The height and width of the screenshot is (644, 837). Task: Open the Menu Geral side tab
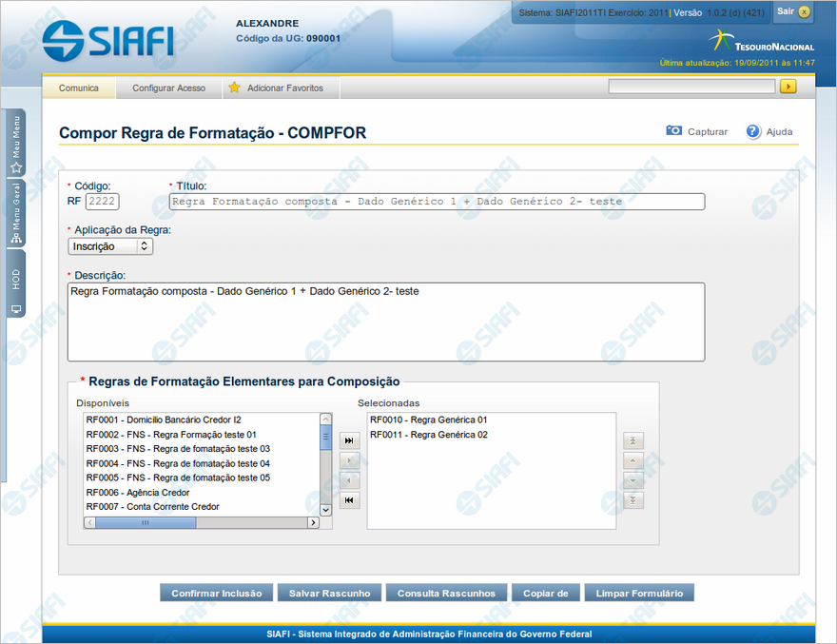(16, 213)
